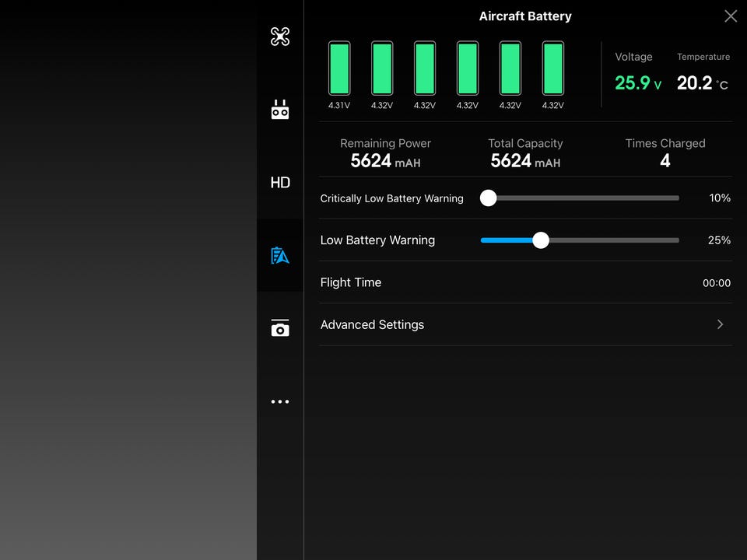Open the gimbal camera settings icon
This screenshot has width=747, height=560.
[x=280, y=328]
